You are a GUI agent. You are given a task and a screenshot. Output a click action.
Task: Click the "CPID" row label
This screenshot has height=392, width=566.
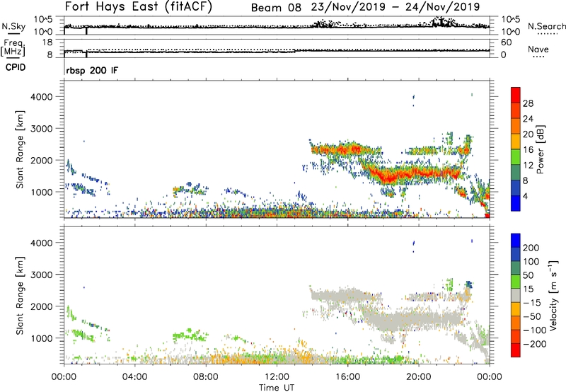point(16,67)
